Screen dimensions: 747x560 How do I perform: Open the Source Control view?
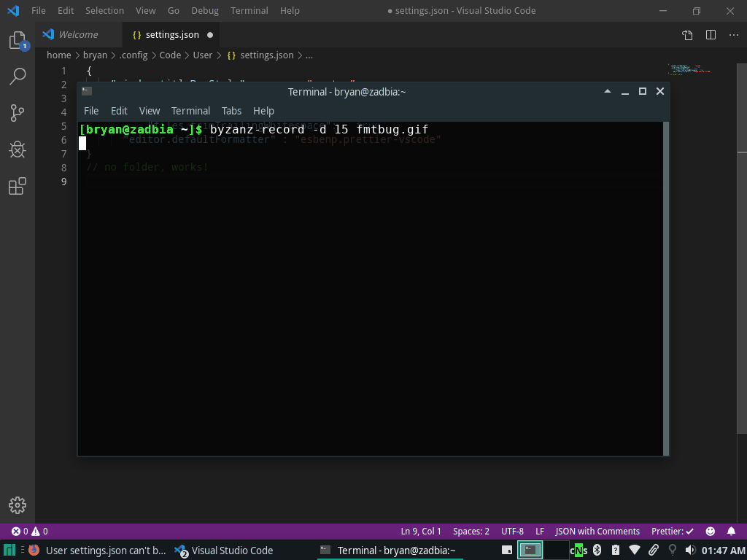coord(18,113)
